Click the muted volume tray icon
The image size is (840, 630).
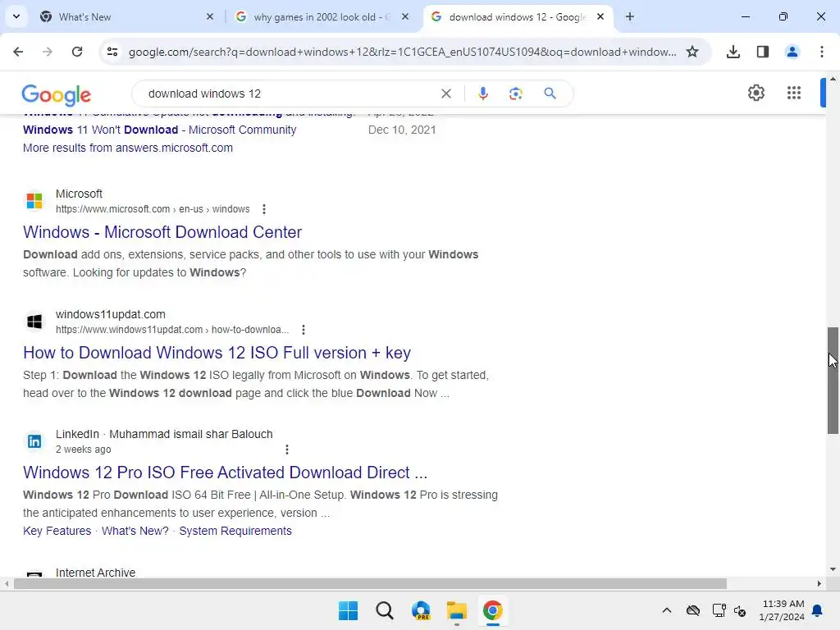pyautogui.click(x=740, y=610)
